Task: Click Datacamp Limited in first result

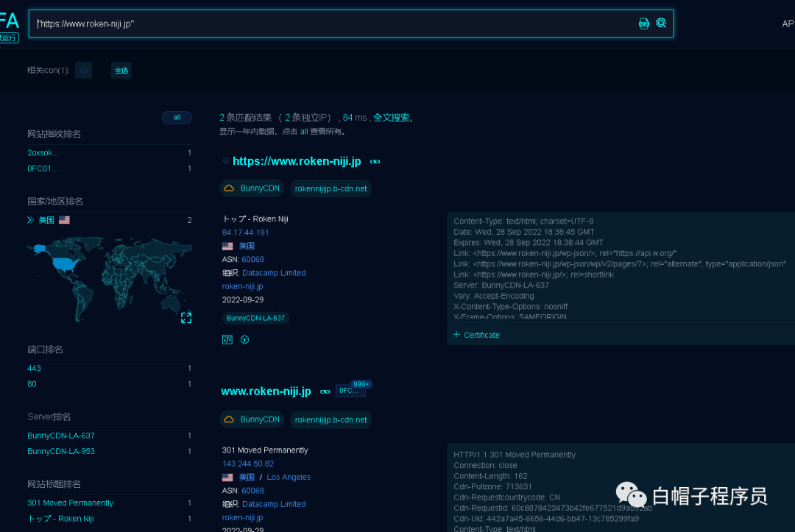Action: (274, 272)
